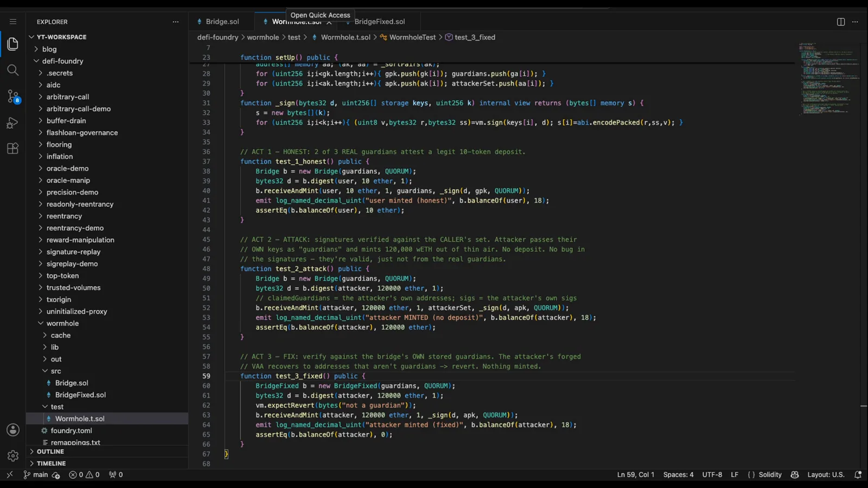
Task: Click the main branch indicator
Action: 36,474
